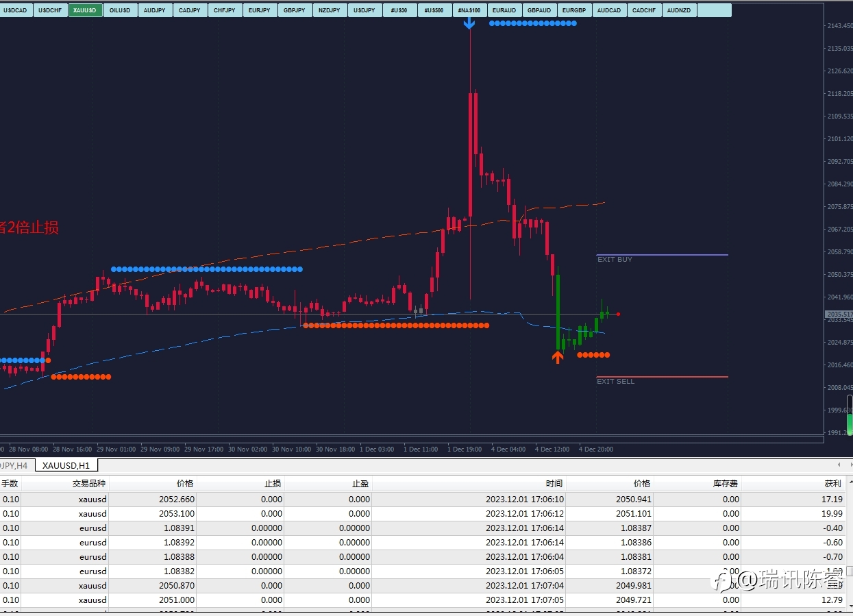853x616 pixels.
Task: Select the EXIT SELL red line
Action: [662, 377]
